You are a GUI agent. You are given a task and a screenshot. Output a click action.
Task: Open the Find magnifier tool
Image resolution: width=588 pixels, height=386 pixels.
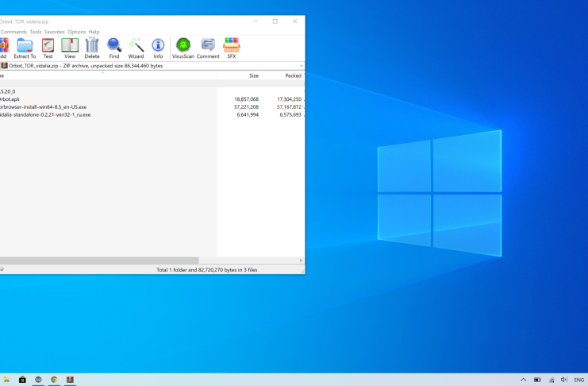click(114, 48)
